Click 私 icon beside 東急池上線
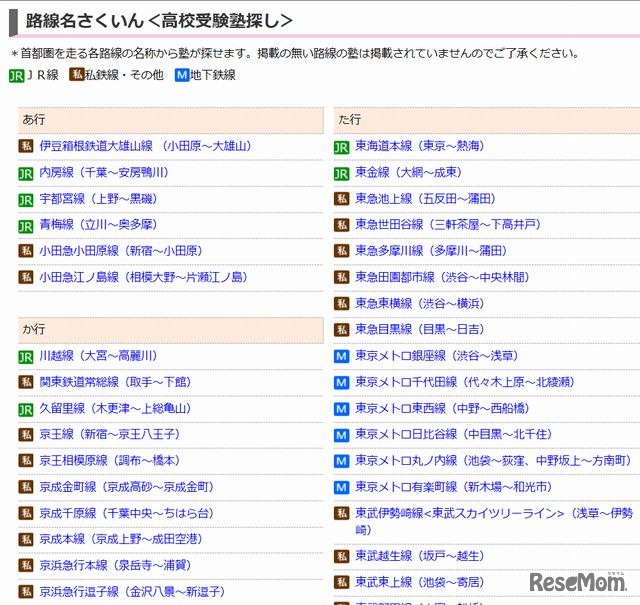The width and height of the screenshot is (640, 605). (342, 199)
